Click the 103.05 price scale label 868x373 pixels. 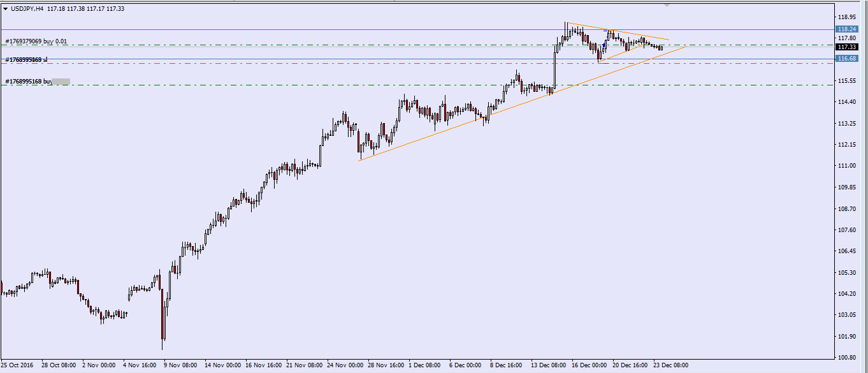click(x=847, y=315)
